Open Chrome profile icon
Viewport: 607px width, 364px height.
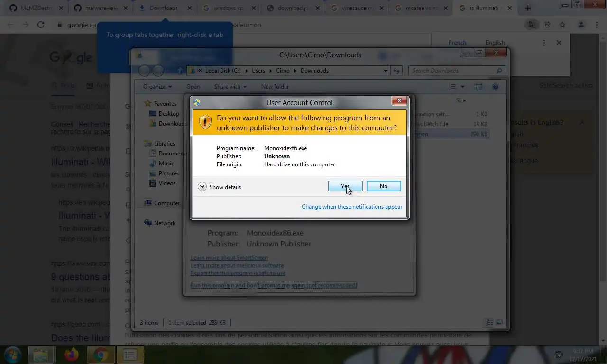click(x=581, y=25)
